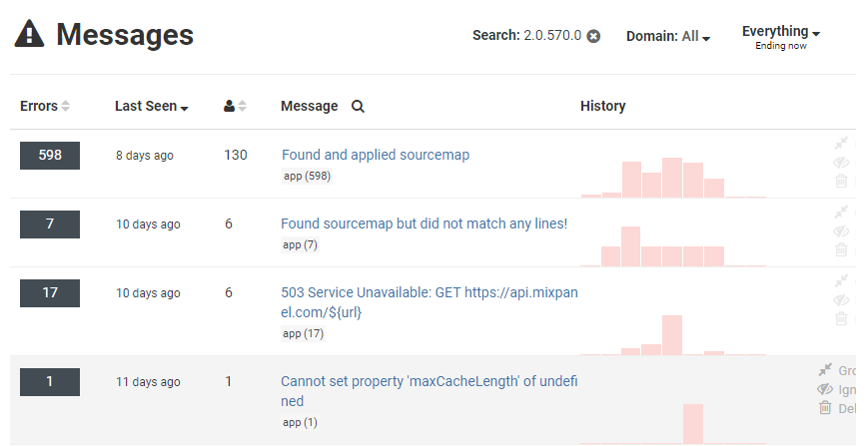Open 'Cannot set property maxCacheLength' message

[430, 391]
